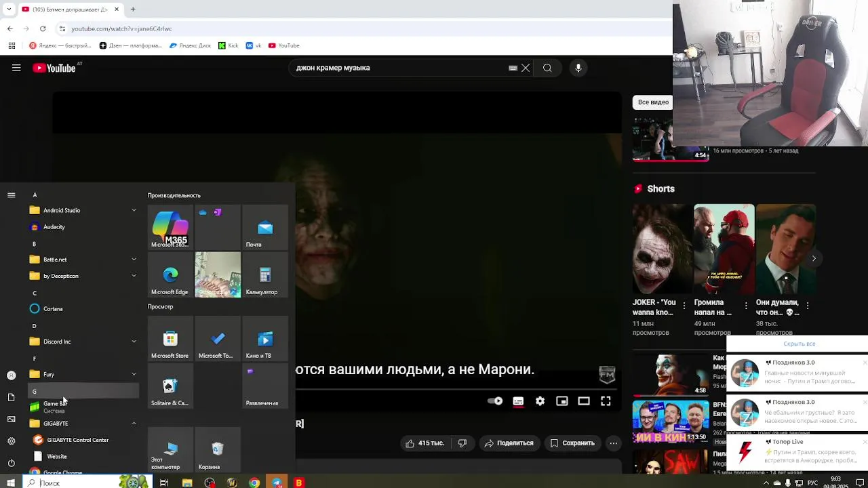This screenshot has width=868, height=488.
Task: Open Game Bar from the app list
Action: [83, 407]
